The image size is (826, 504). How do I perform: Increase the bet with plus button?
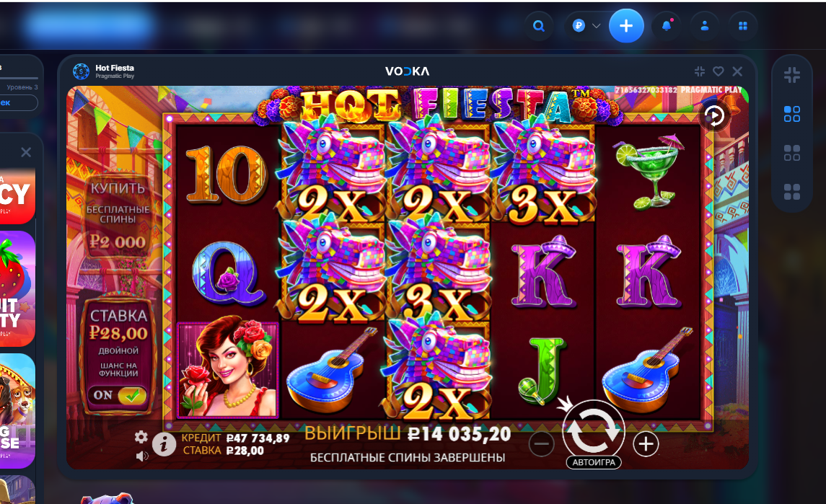(646, 444)
